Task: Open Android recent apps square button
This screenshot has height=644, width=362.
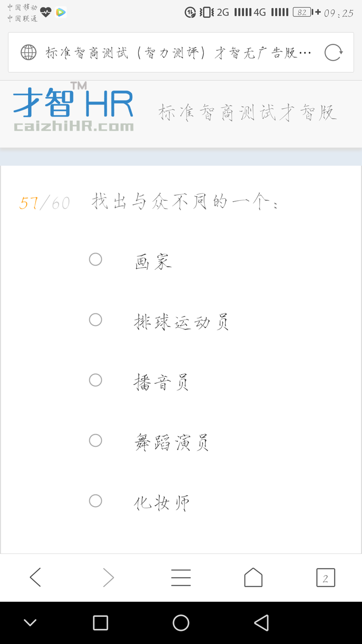Action: (101, 623)
